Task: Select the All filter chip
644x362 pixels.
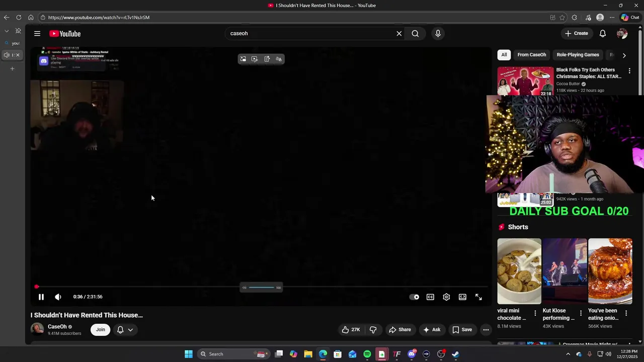Action: point(504,55)
